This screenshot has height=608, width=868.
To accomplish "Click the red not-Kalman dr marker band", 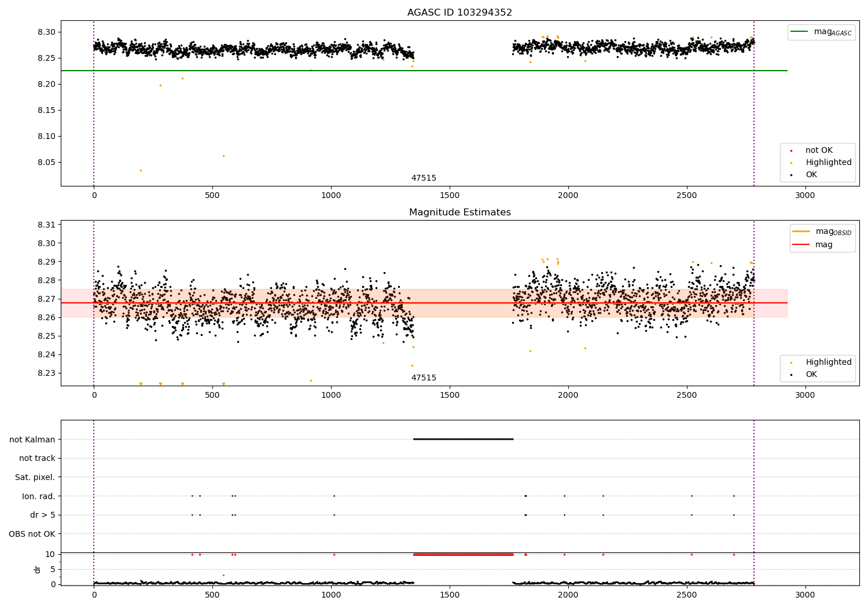I will click(463, 555).
